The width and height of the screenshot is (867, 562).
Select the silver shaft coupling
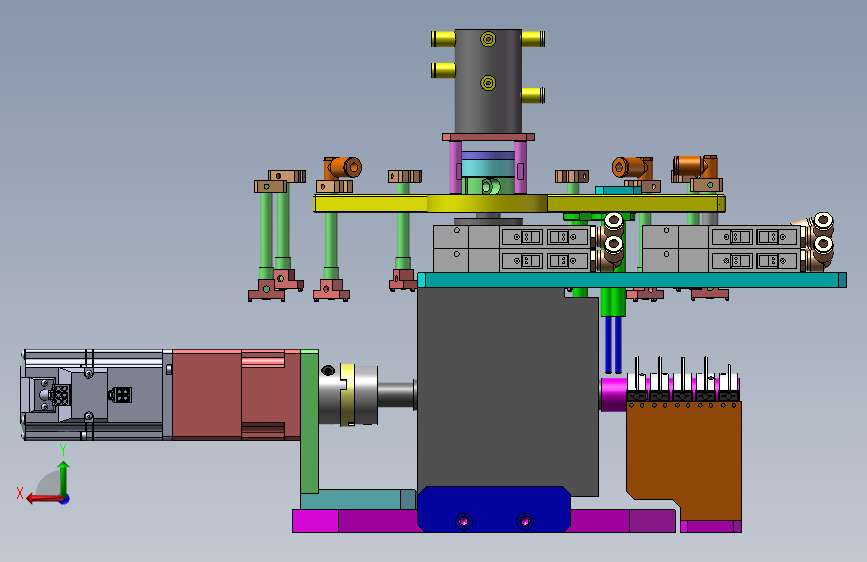(348, 394)
